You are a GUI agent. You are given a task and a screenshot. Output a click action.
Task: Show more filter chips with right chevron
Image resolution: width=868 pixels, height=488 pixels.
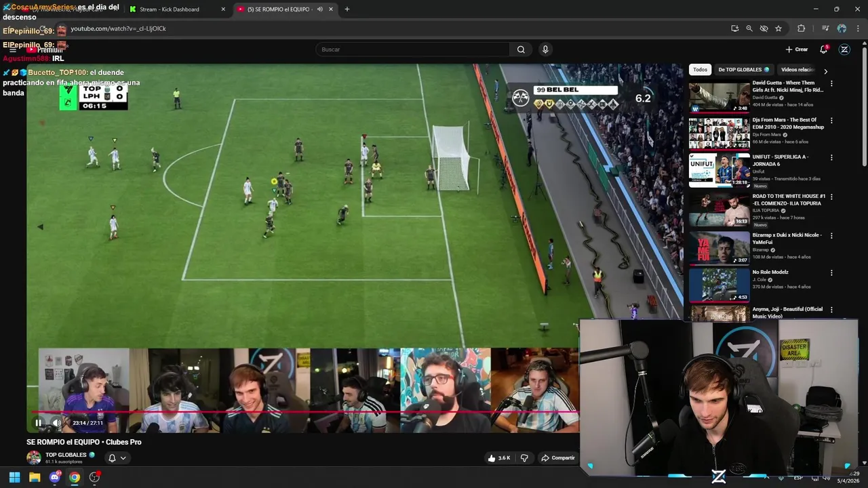pyautogui.click(x=825, y=70)
